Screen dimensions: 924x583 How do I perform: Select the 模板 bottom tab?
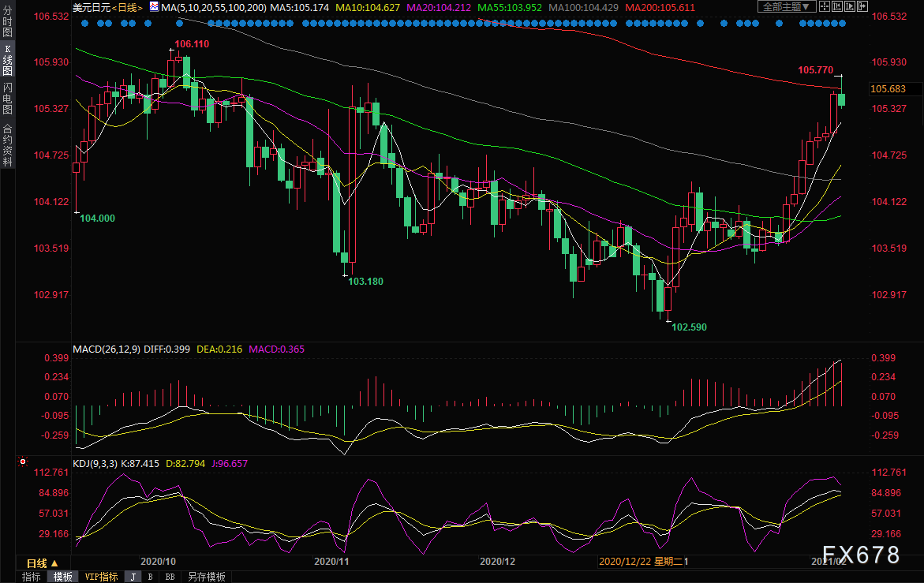[62, 577]
